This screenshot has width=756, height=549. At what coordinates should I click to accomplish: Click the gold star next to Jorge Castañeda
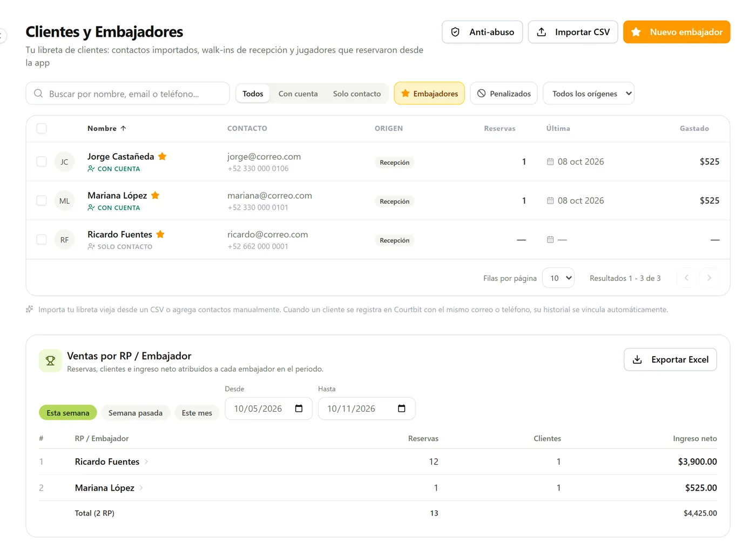162,156
